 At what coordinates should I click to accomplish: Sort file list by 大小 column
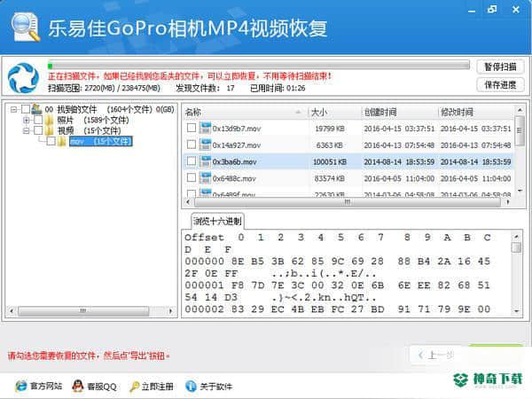(x=335, y=112)
